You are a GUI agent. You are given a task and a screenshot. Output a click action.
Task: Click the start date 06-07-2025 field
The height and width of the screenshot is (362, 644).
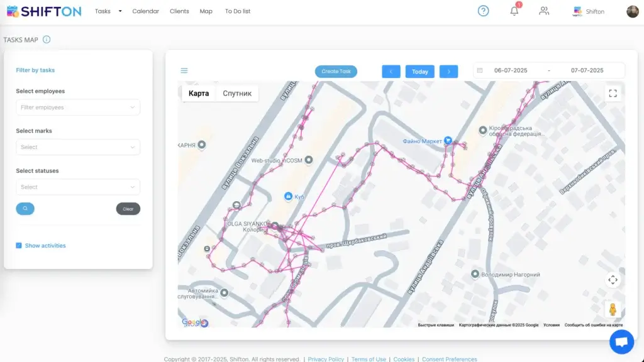[511, 70]
